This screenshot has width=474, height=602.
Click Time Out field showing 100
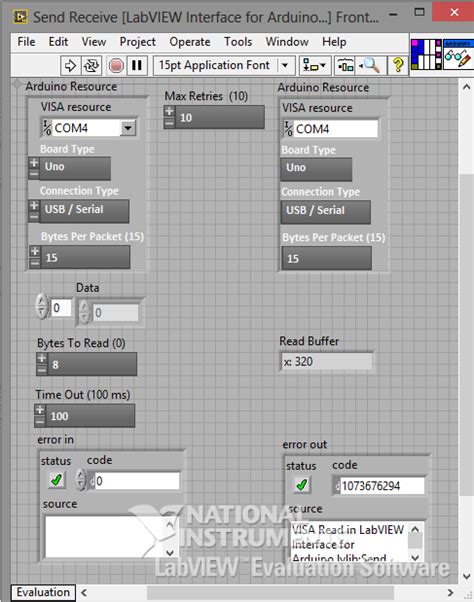tap(90, 416)
